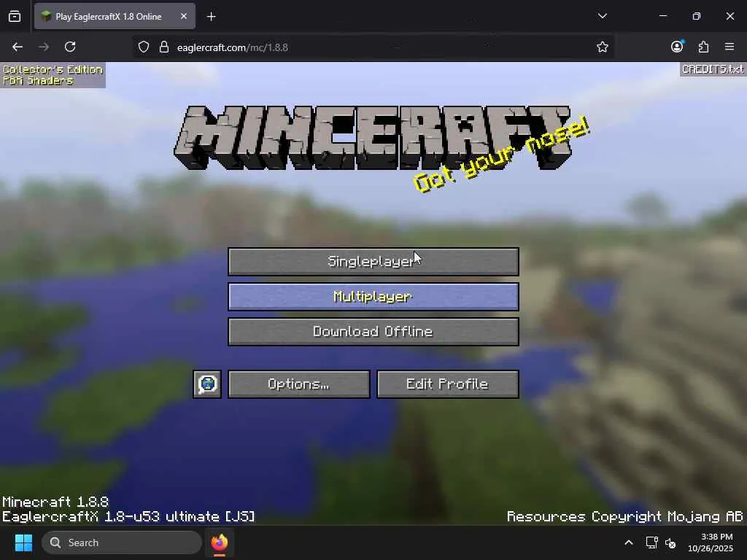Start a Singleplayer game
747x560 pixels.
pyautogui.click(x=373, y=262)
